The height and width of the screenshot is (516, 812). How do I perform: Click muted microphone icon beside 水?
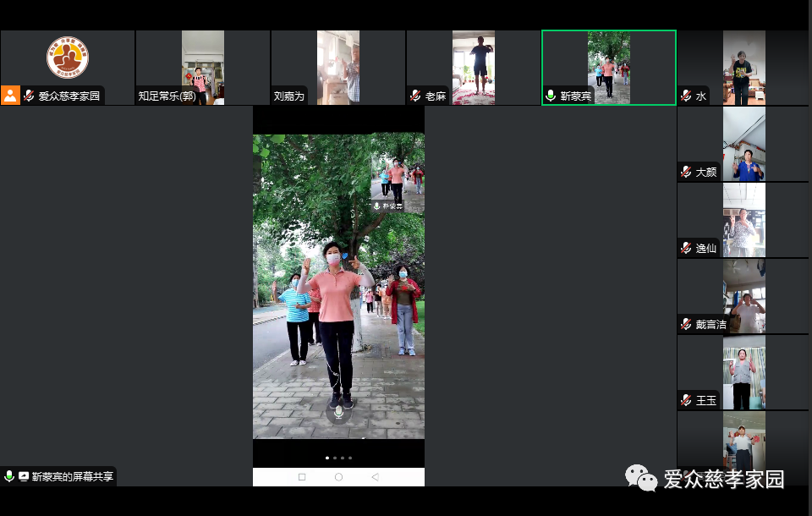click(686, 96)
